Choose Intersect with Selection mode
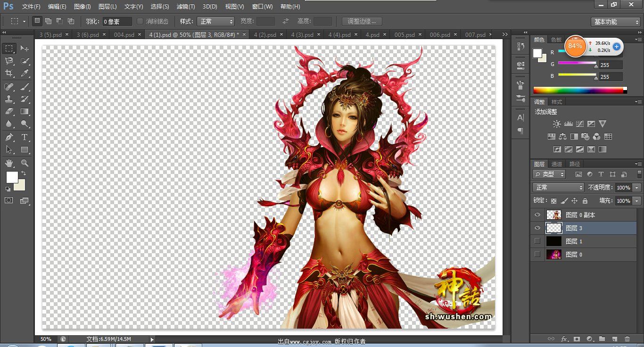Image resolution: width=644 pixels, height=347 pixels. (71, 21)
